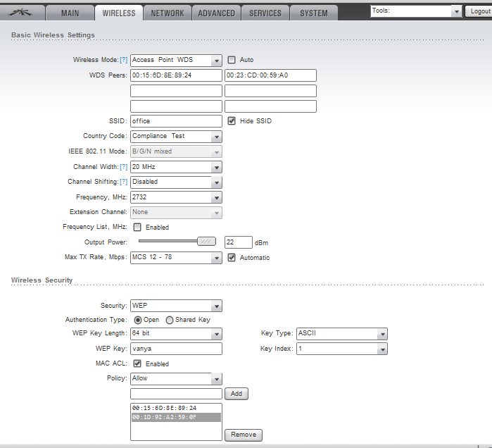Click the SSID text field
Viewport: 492px width, 448px height.
(x=176, y=121)
